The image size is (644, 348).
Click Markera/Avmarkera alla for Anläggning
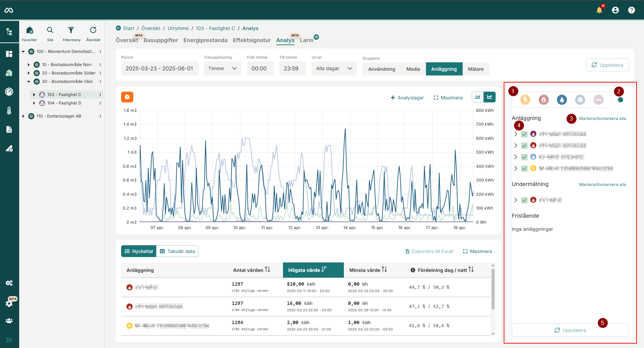(x=602, y=119)
